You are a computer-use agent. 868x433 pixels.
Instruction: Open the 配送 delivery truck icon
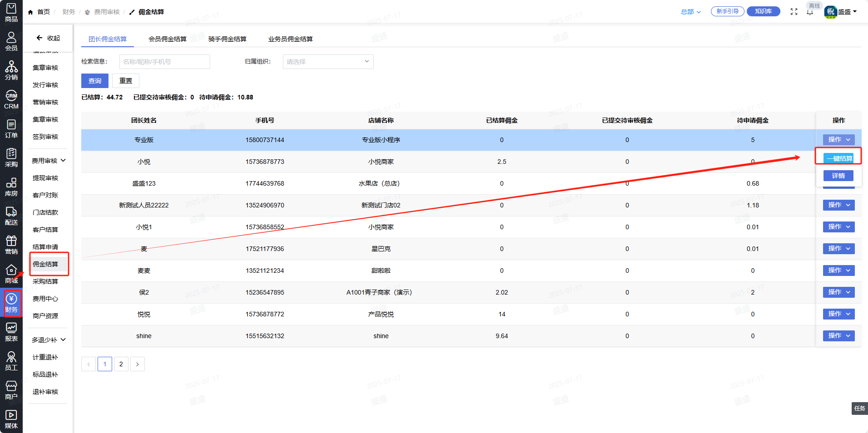click(11, 216)
